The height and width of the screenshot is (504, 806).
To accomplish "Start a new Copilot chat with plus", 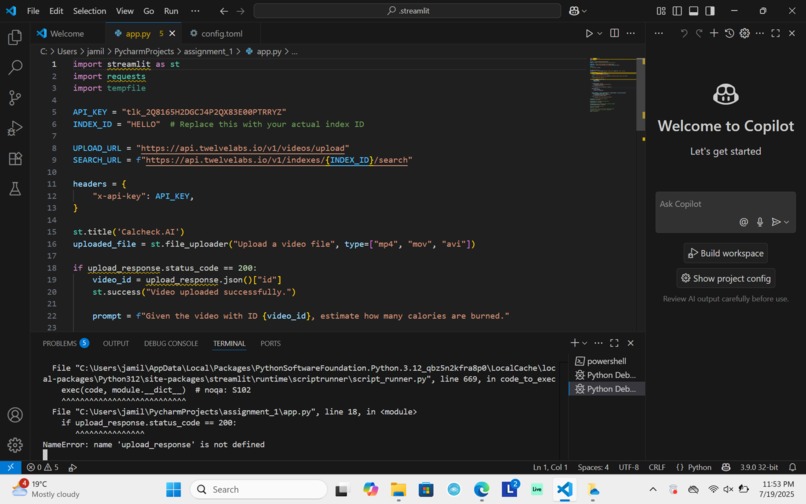I will pyautogui.click(x=714, y=33).
